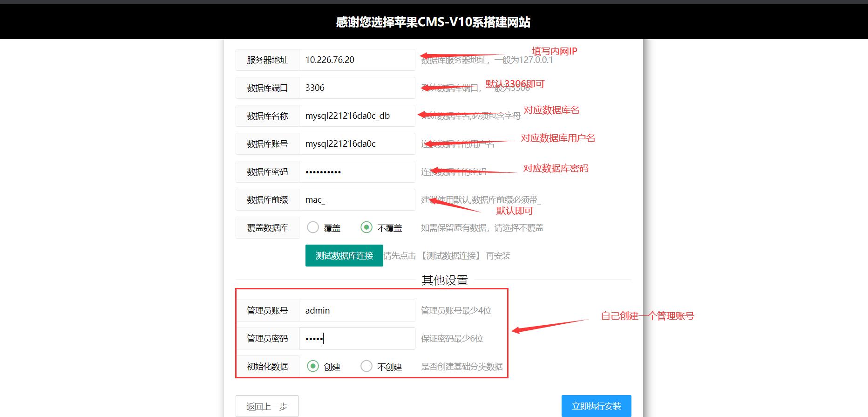This screenshot has width=868, height=417.
Task: Focus the database name field mysql221216da0c_db
Action: click(357, 116)
